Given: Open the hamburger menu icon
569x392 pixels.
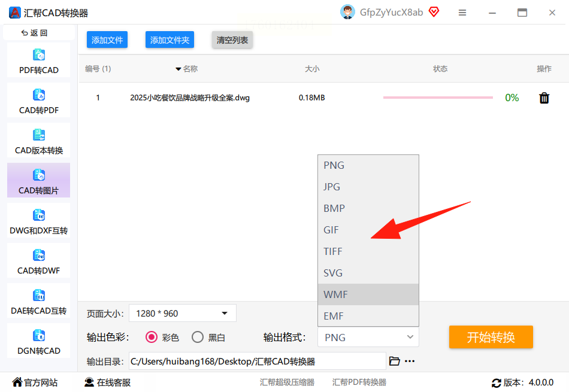Looking at the screenshot, I should 462,13.
